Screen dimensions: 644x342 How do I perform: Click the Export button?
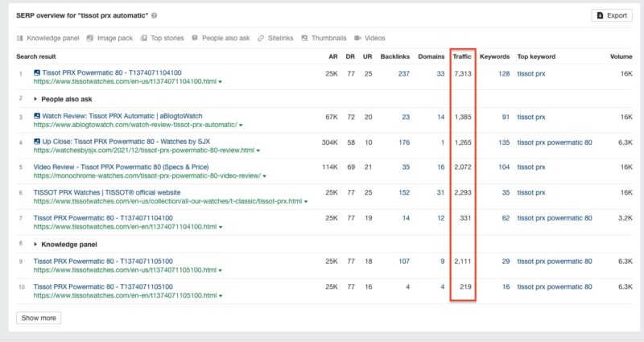coord(612,15)
